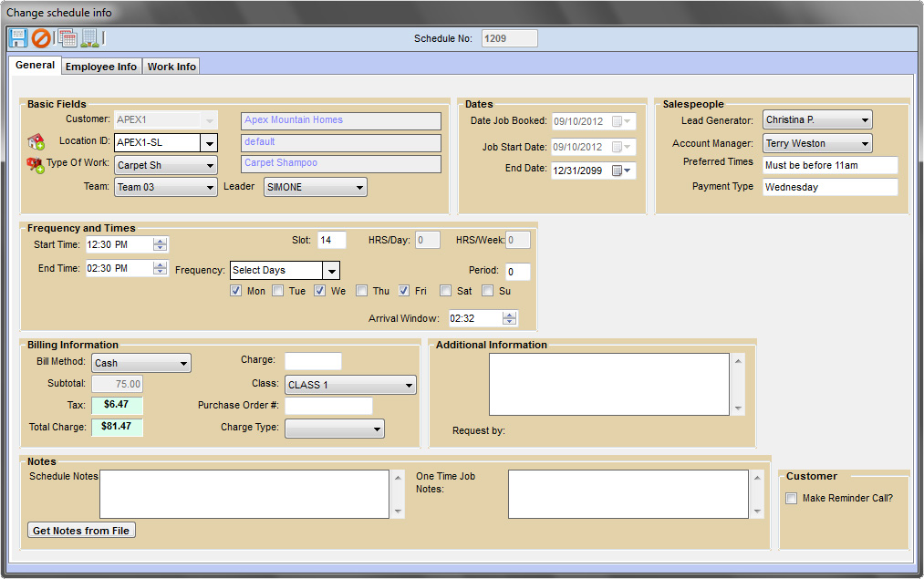Uncheck the Mon day checkbox

pyautogui.click(x=235, y=290)
